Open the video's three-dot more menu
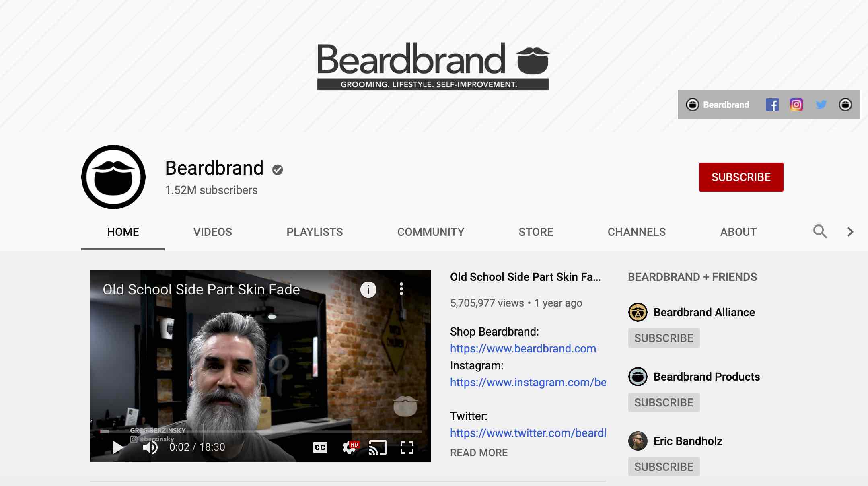Viewport: 868px width, 486px height. click(401, 289)
